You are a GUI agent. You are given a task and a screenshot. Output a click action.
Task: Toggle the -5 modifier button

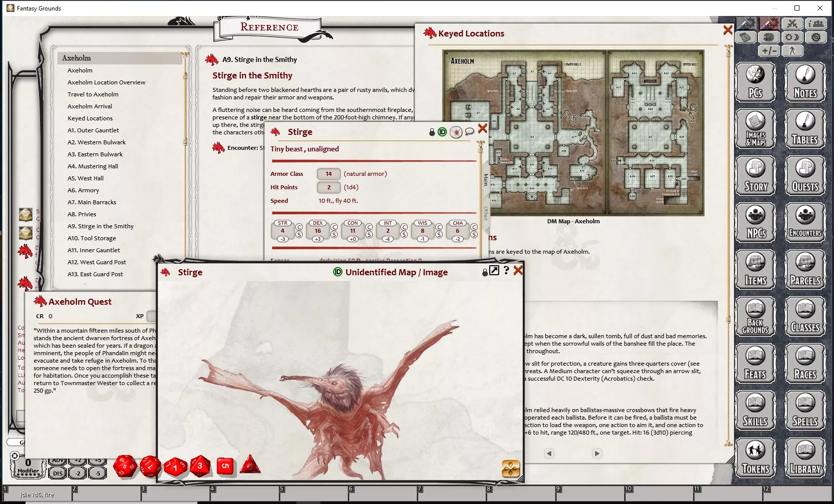click(x=97, y=473)
